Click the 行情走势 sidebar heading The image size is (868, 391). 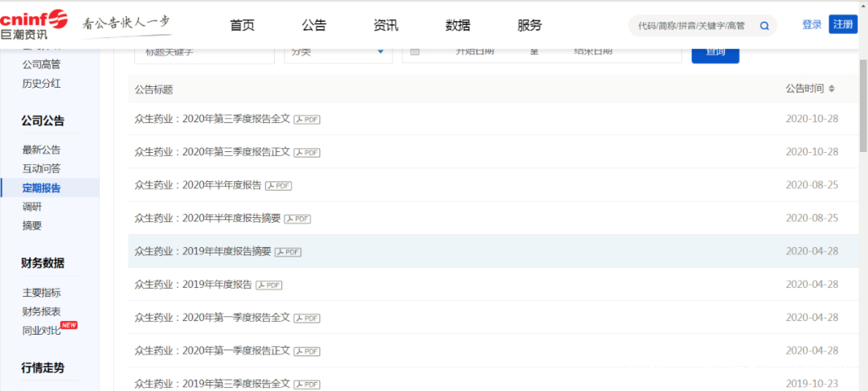click(43, 368)
